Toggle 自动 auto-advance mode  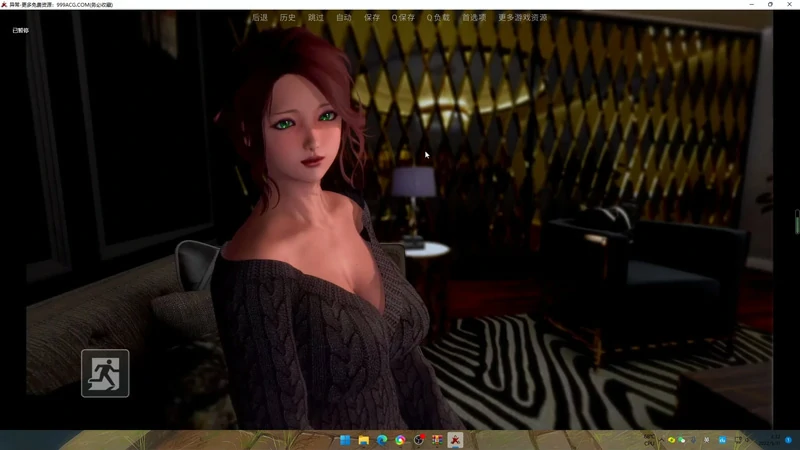tap(344, 18)
